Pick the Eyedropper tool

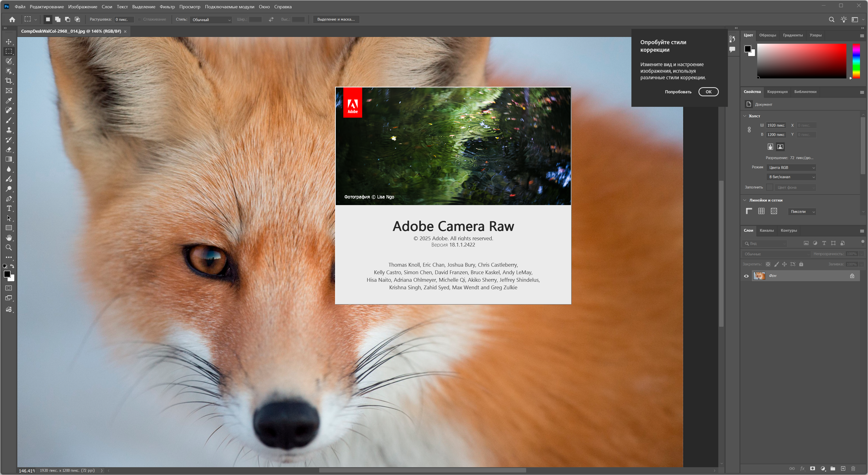[x=9, y=101]
